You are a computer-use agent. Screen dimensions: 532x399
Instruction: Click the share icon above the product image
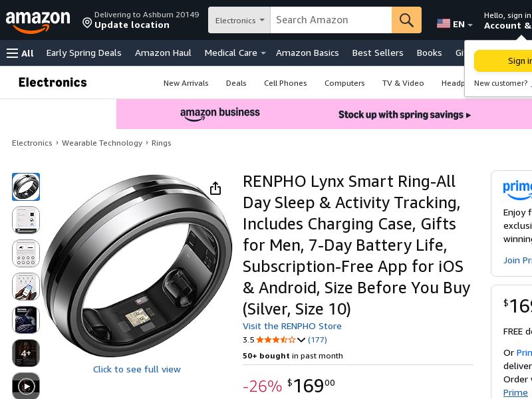215,188
